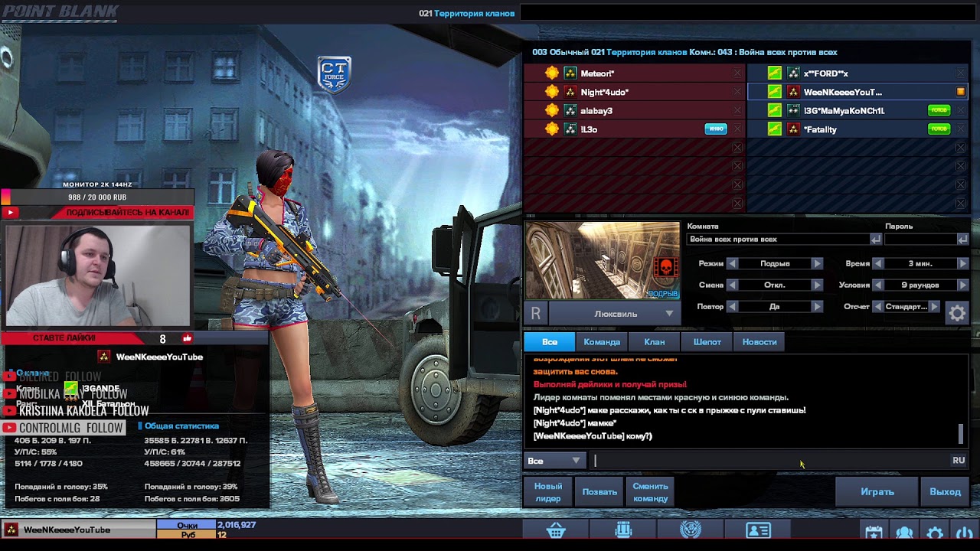Click ГОТОВ status on !3G*MaMyaKoNCh1L row

coord(939,111)
